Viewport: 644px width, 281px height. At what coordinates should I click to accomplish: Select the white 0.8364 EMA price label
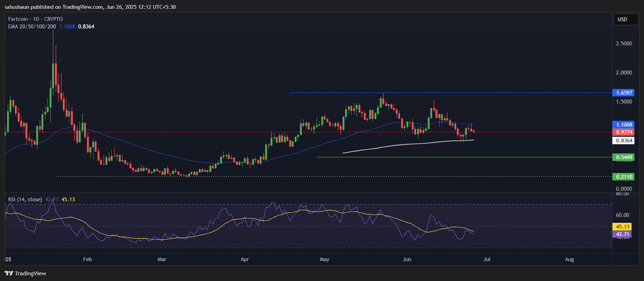(623, 141)
